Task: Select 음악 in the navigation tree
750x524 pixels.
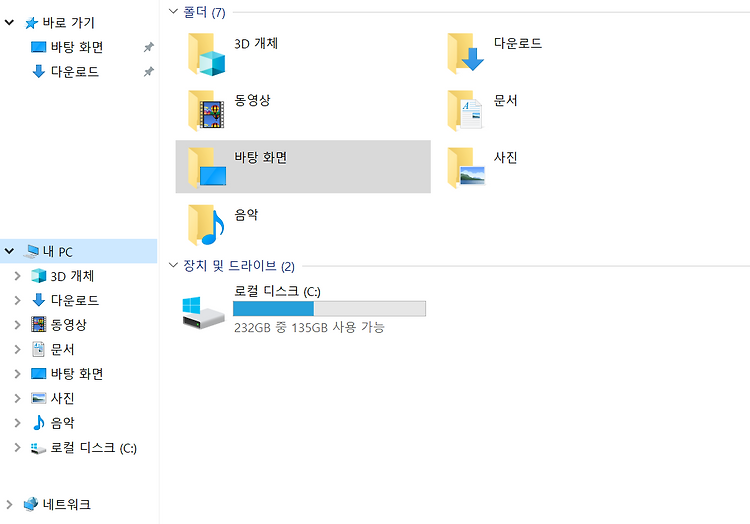Action: point(63,423)
